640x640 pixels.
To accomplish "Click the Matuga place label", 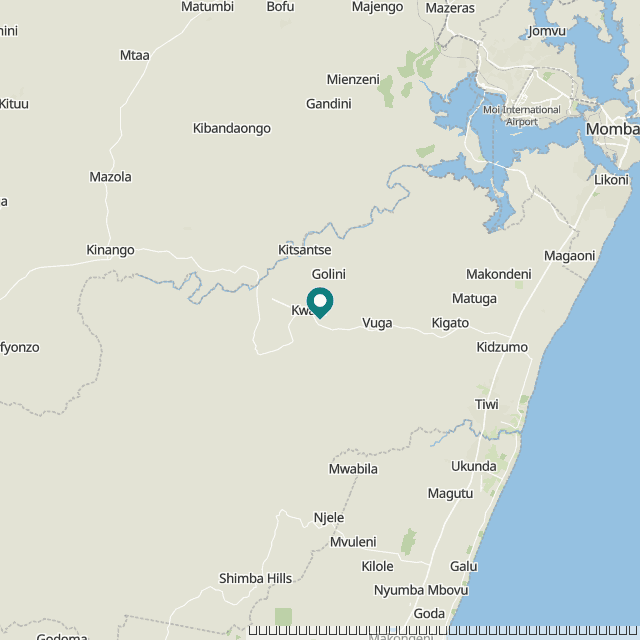I will click(x=474, y=299).
